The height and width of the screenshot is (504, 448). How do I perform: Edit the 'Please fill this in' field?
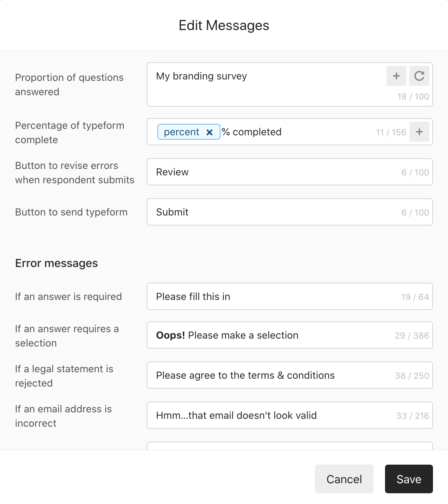[289, 296]
